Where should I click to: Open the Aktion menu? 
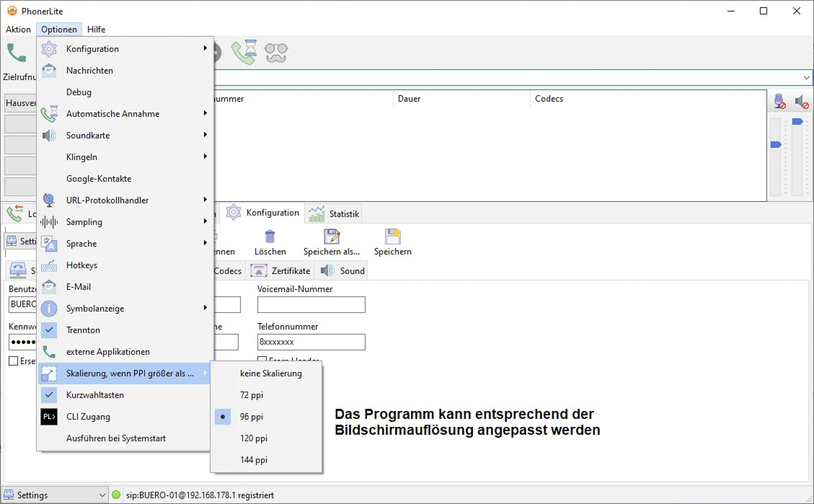[x=18, y=29]
